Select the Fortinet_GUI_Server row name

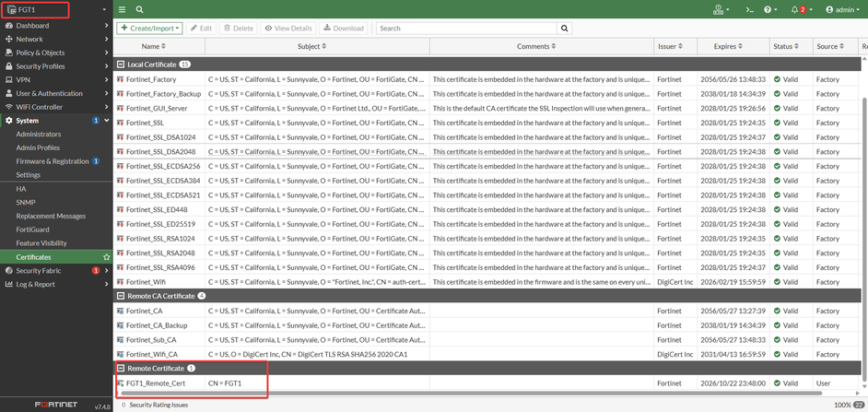(x=157, y=109)
